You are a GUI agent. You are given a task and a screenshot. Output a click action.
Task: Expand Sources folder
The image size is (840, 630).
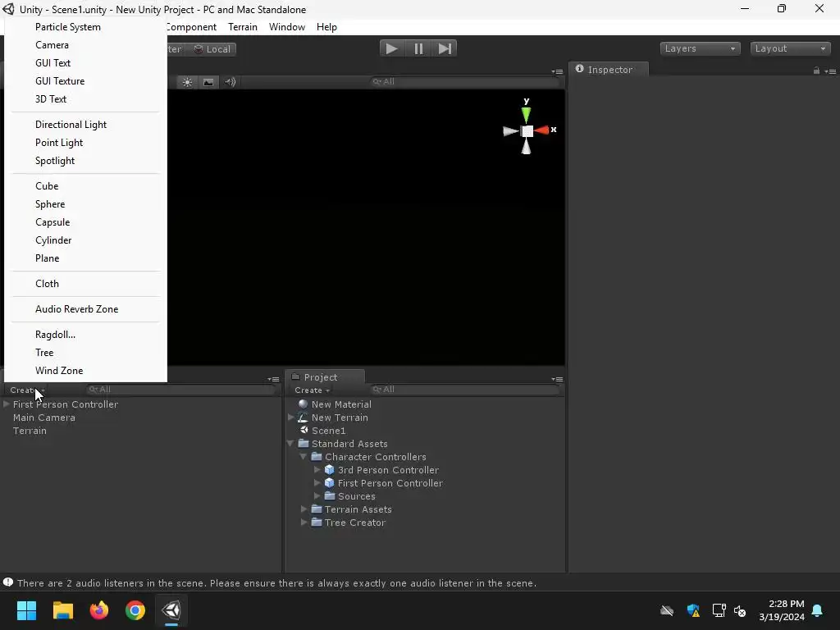click(317, 496)
